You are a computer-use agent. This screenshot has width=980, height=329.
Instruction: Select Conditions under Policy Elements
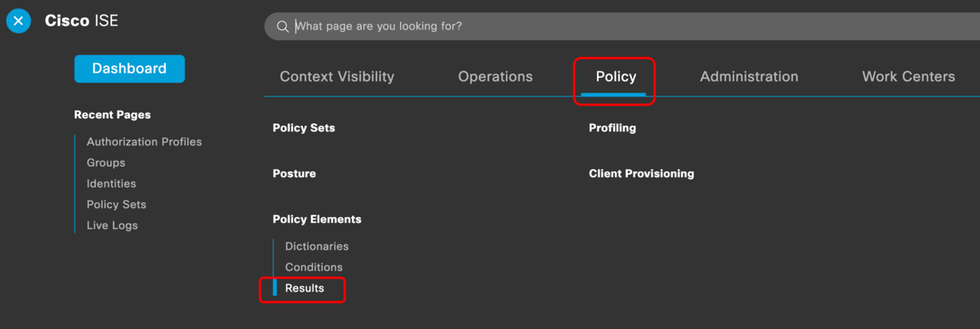coord(314,268)
